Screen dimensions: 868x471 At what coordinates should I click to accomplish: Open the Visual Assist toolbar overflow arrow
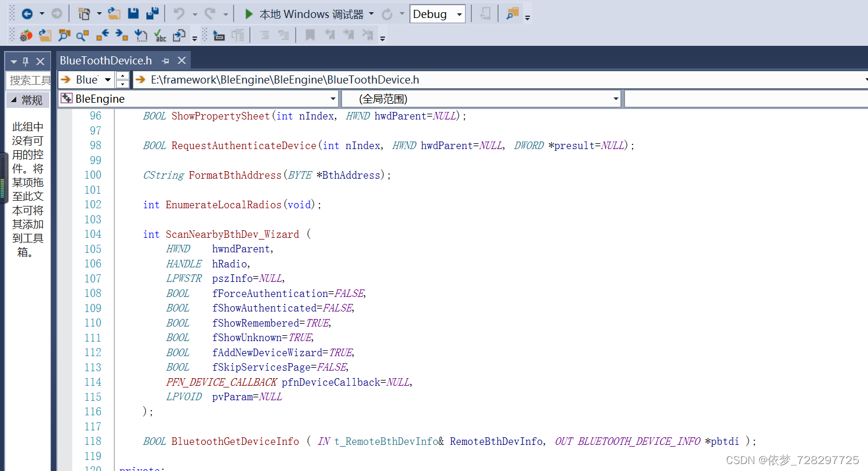click(x=195, y=39)
